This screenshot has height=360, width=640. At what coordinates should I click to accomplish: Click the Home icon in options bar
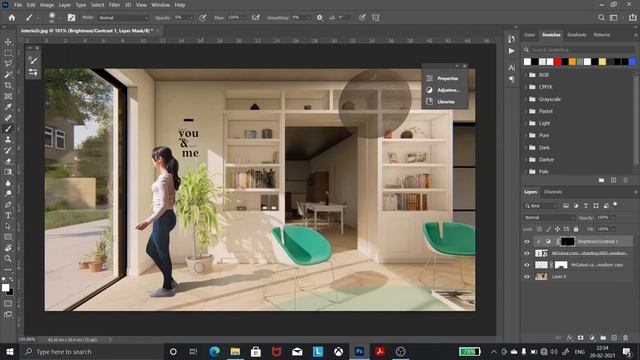[x=12, y=18]
